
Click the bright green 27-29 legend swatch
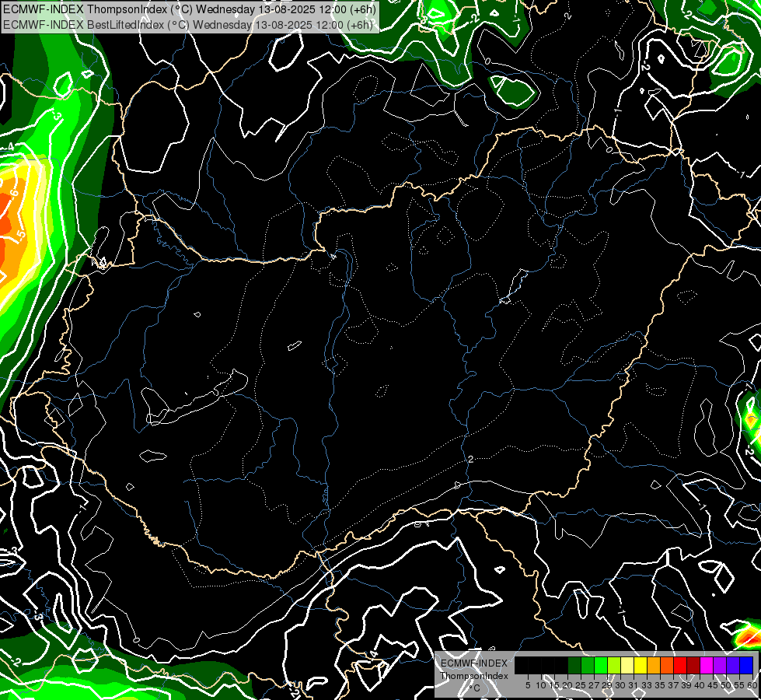pyautogui.click(x=601, y=665)
